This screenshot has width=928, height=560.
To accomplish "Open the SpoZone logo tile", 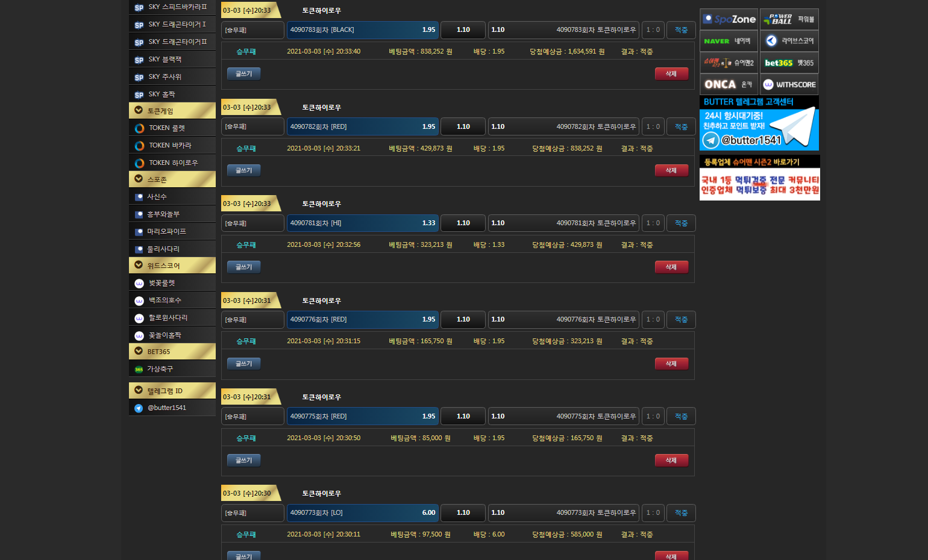I will tap(729, 19).
